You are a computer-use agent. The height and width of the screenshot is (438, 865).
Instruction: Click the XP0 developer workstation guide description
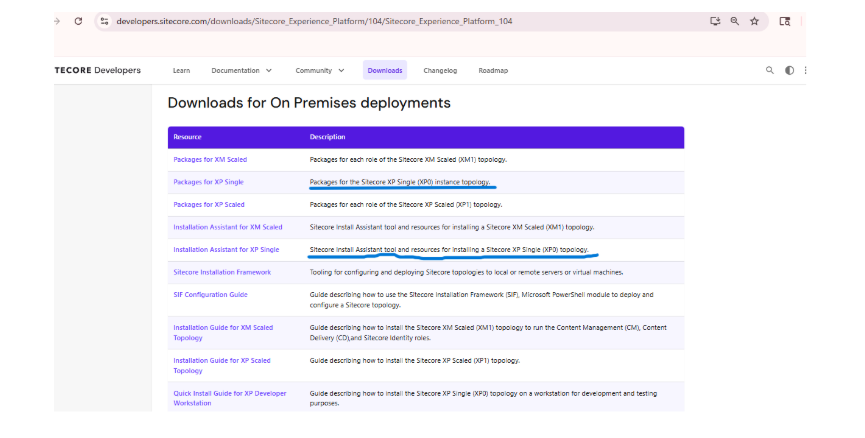pos(483,398)
